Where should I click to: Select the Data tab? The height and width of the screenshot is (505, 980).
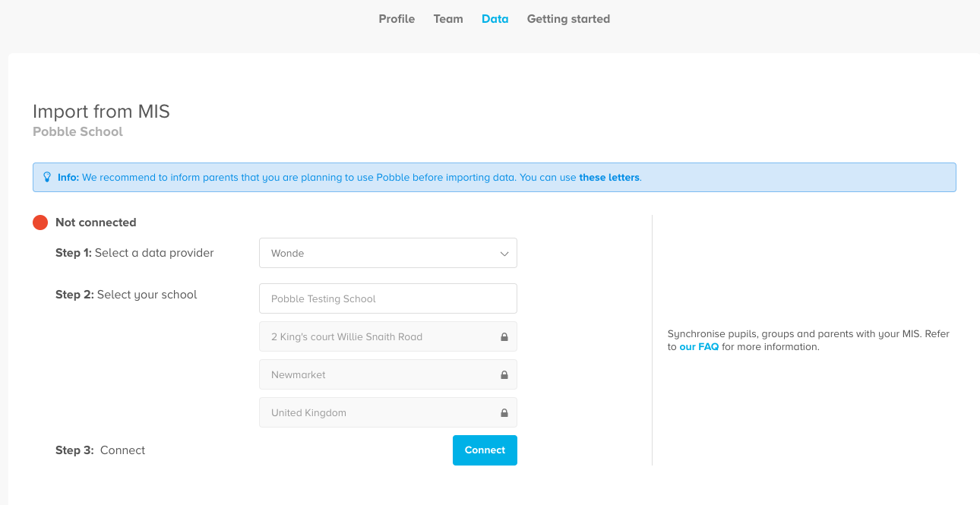(x=495, y=19)
